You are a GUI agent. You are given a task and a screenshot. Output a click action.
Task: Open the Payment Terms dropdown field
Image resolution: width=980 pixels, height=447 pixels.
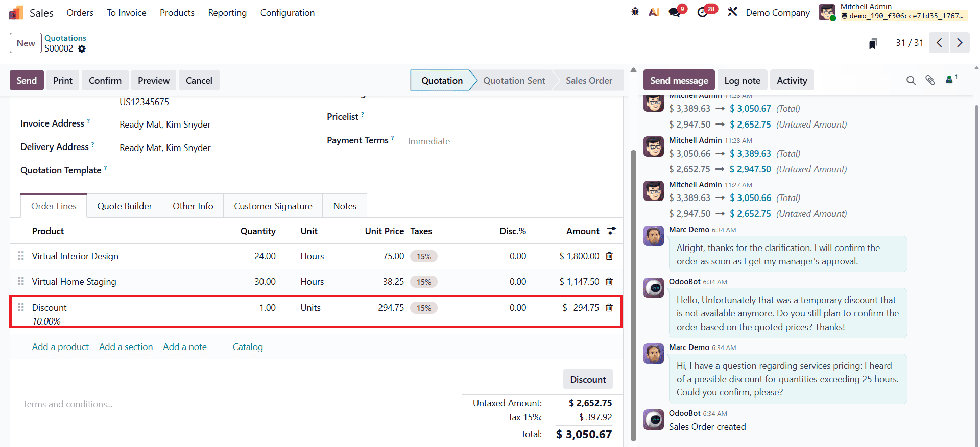click(509, 141)
